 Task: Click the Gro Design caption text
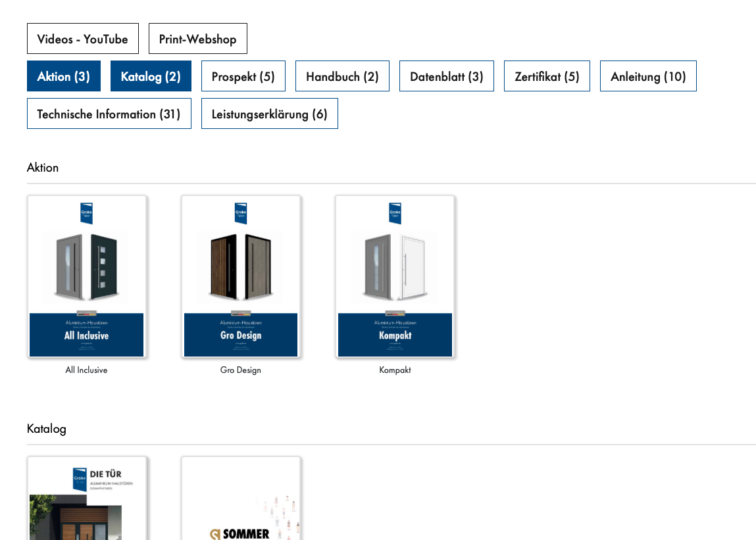(x=241, y=370)
